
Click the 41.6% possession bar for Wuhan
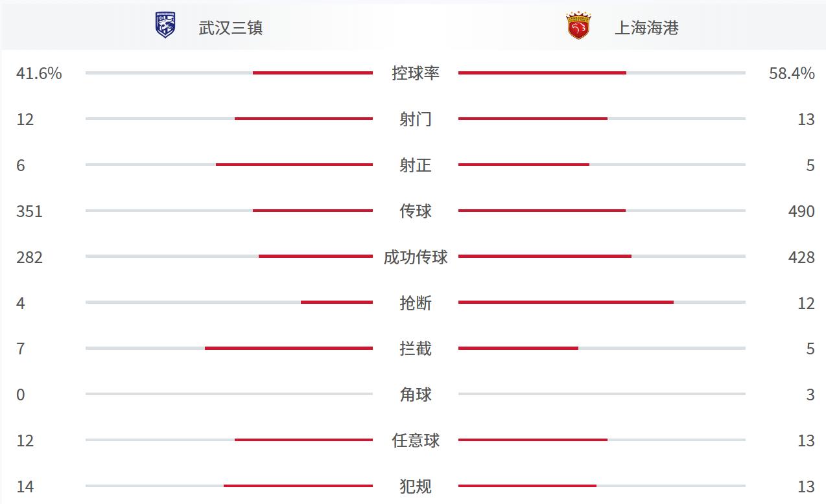313,73
